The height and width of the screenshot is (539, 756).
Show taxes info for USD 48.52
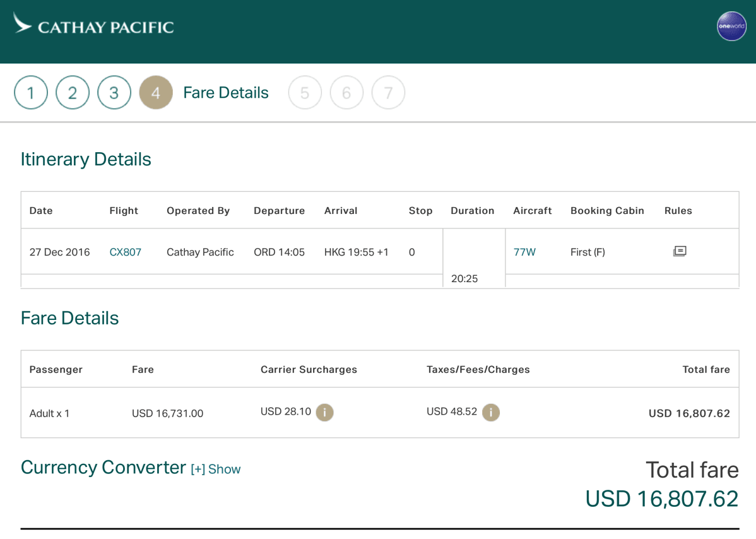click(x=491, y=412)
